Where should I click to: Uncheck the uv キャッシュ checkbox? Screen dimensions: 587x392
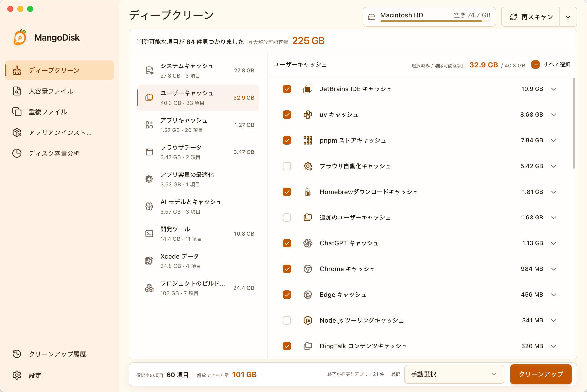click(x=287, y=115)
